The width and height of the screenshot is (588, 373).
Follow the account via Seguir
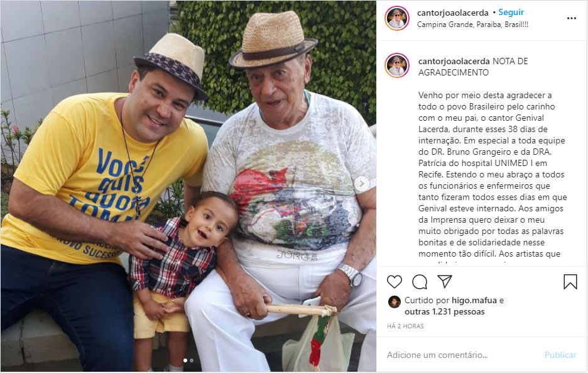click(511, 13)
